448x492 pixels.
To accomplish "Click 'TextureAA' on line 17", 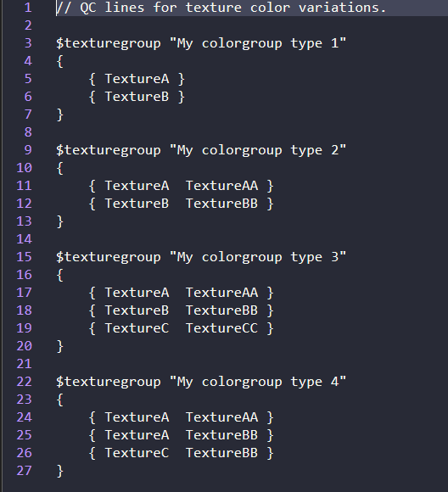I will [222, 293].
